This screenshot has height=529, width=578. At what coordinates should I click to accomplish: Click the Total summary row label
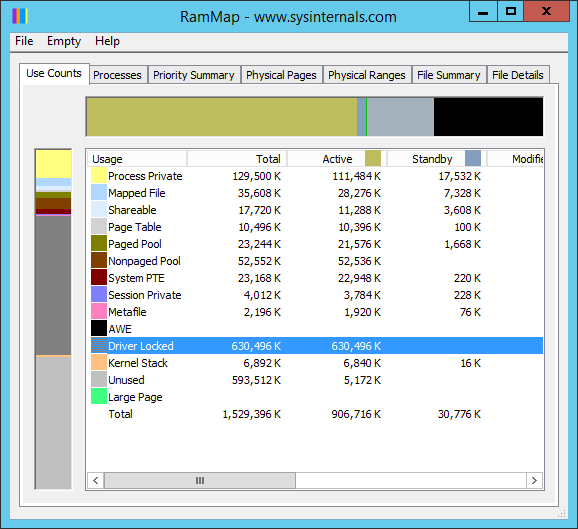121,414
